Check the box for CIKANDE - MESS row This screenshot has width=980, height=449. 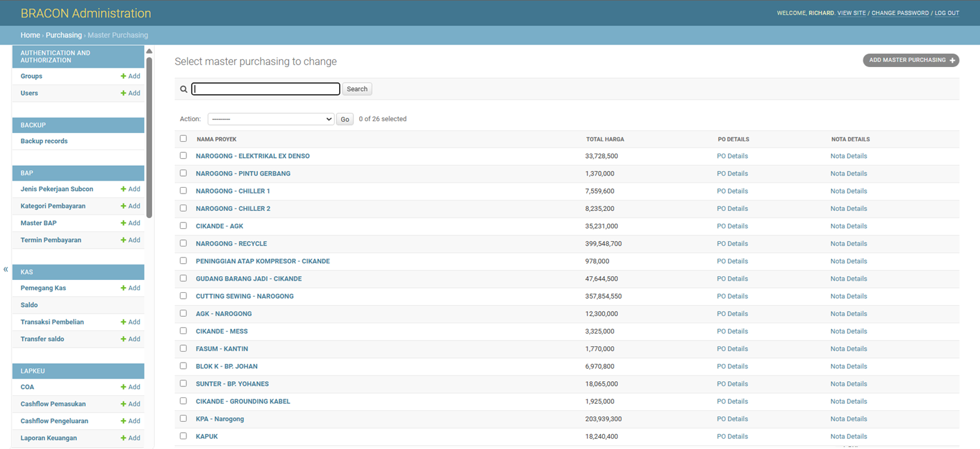[183, 331]
